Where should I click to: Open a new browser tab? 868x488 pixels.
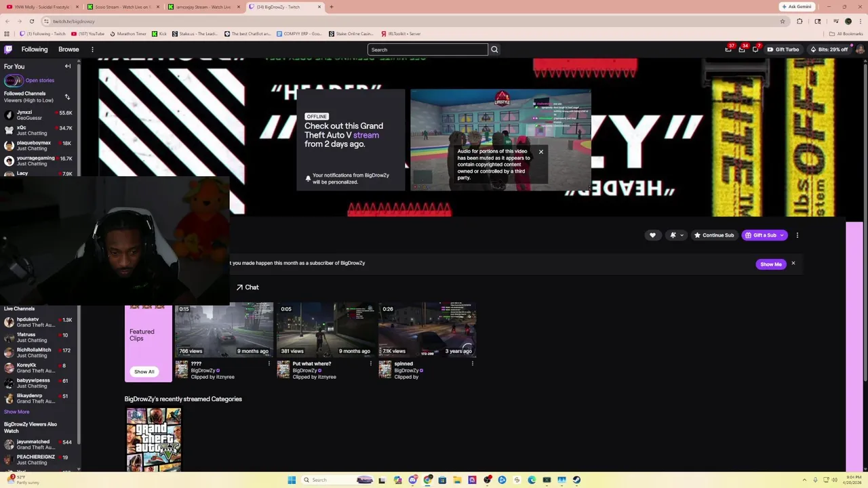(x=331, y=7)
